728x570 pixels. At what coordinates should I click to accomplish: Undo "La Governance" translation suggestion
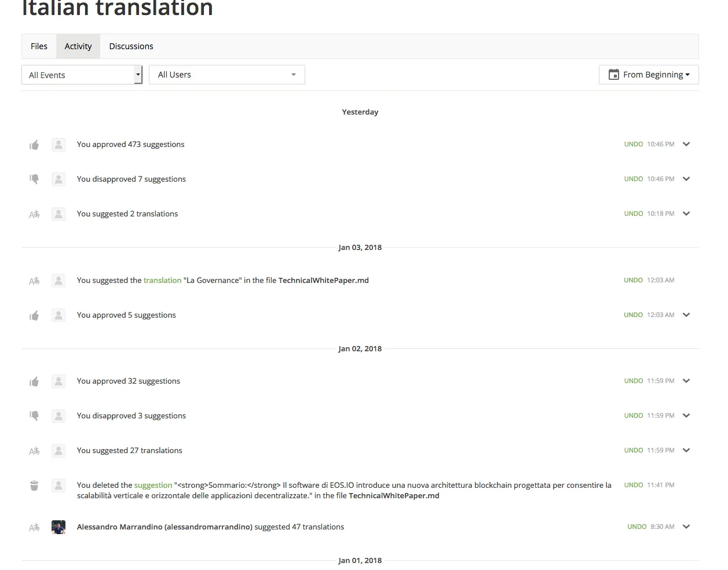coord(634,280)
